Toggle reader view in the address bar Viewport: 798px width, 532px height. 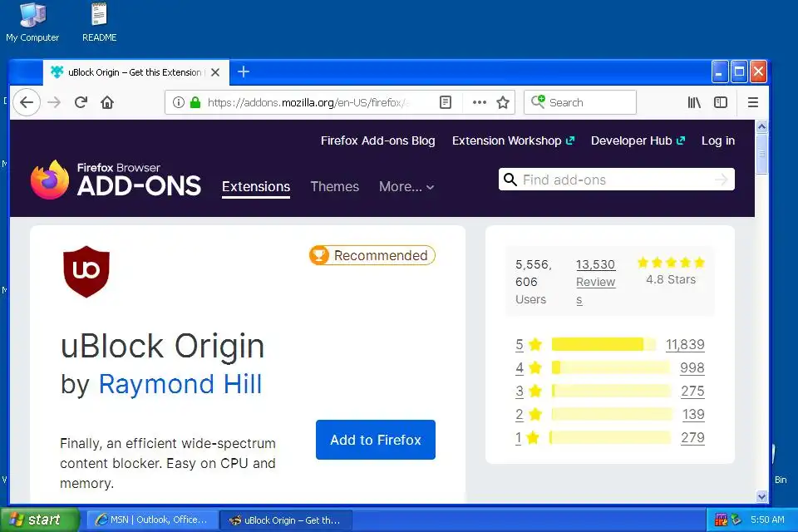446,102
